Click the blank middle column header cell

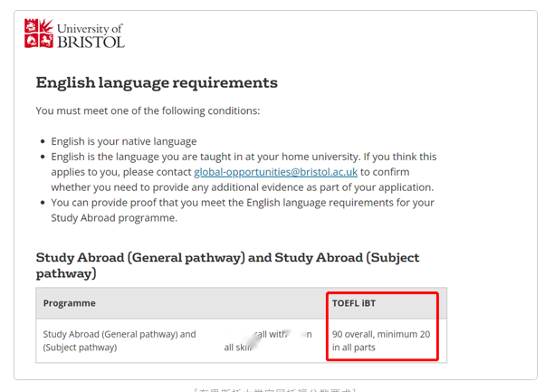click(270, 303)
